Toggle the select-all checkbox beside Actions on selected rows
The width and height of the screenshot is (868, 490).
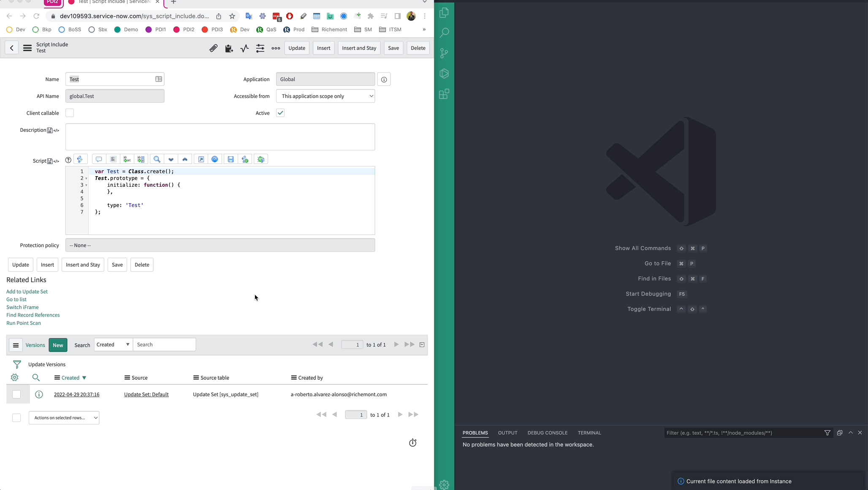click(16, 418)
